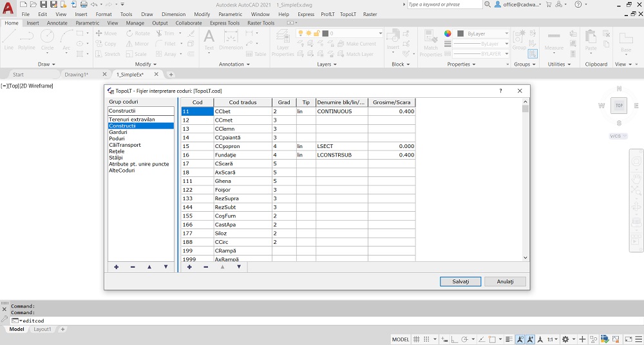The height and width of the screenshot is (345, 644).
Task: Expand the Draw panel dropdown
Action: (46, 64)
